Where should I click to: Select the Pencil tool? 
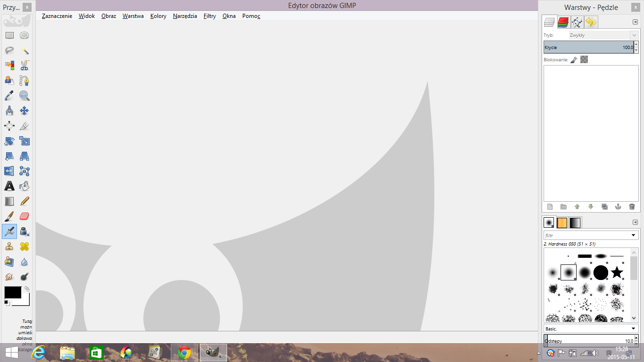tap(25, 201)
